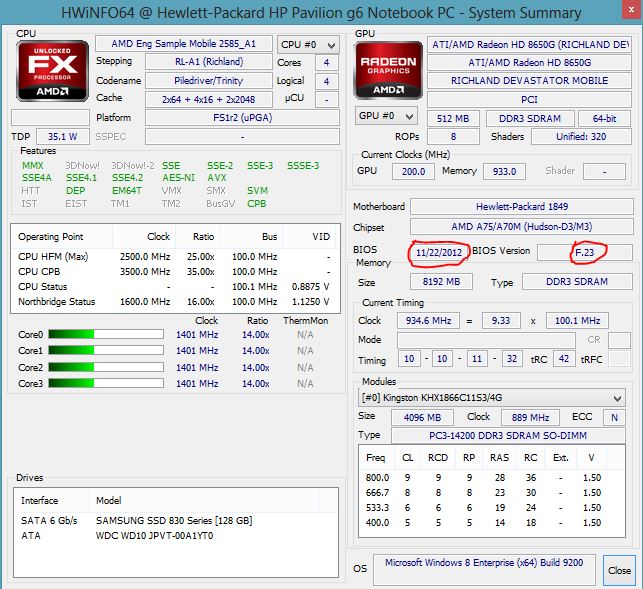This screenshot has width=643, height=589.
Task: Click the PC3-14200 DDR3 SDRAM SO-DIMM field
Action: tap(508, 435)
